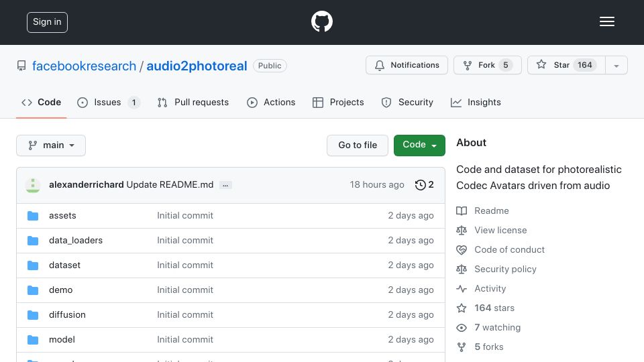Viewport: 644px width, 362px height.
Task: Click the Public visibility badge
Action: tap(270, 66)
